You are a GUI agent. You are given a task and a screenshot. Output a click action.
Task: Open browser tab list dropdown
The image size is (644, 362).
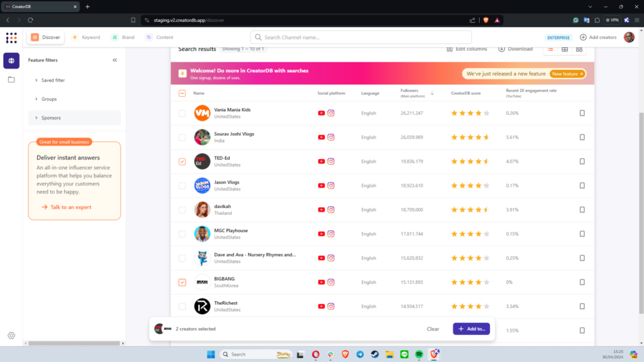pos(590,6)
